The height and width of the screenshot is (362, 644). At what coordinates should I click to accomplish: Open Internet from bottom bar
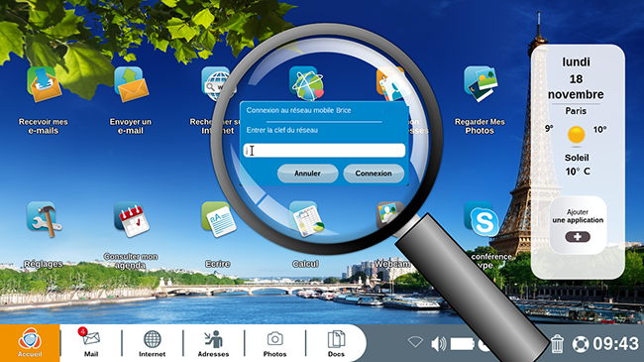click(152, 343)
